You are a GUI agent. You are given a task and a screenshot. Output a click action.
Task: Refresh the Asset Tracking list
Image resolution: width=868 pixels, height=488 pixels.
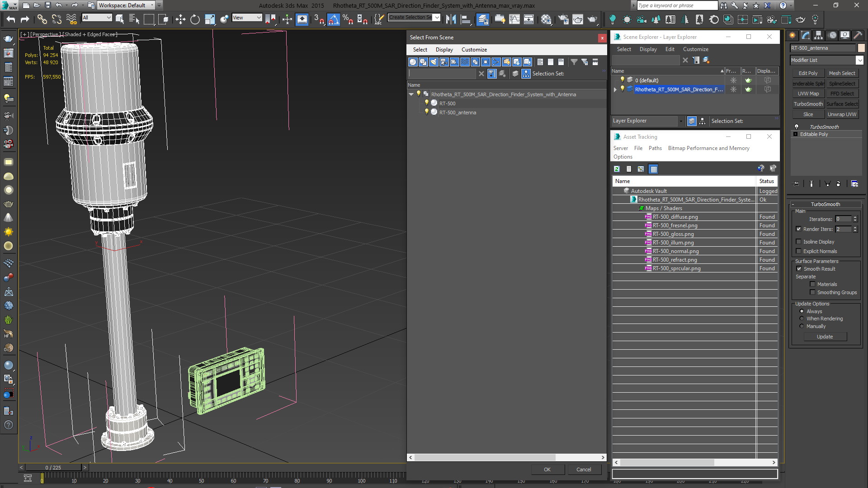coord(617,169)
